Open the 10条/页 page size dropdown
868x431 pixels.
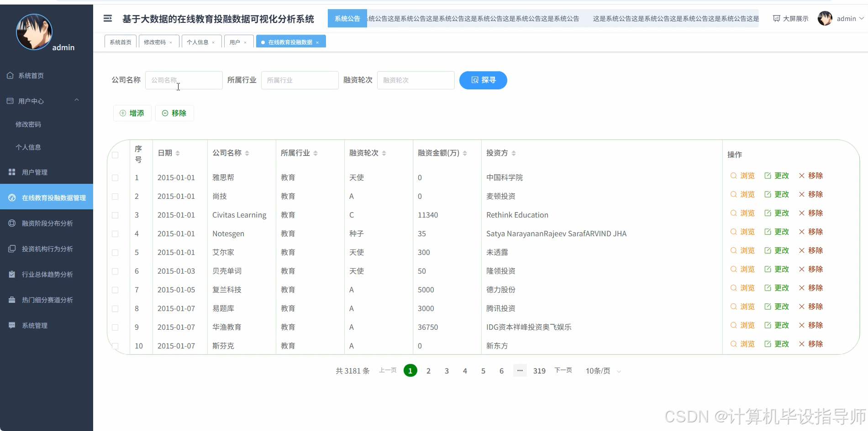point(603,371)
